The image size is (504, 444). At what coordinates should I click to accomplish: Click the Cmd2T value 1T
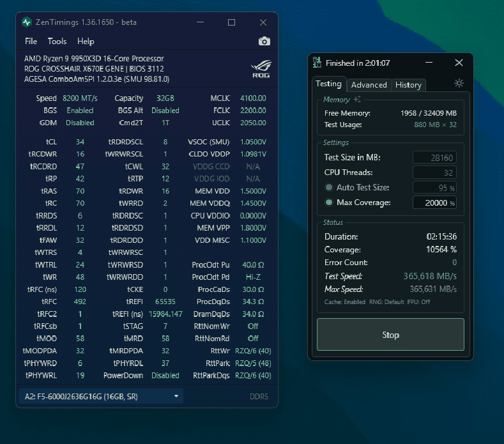(x=165, y=123)
